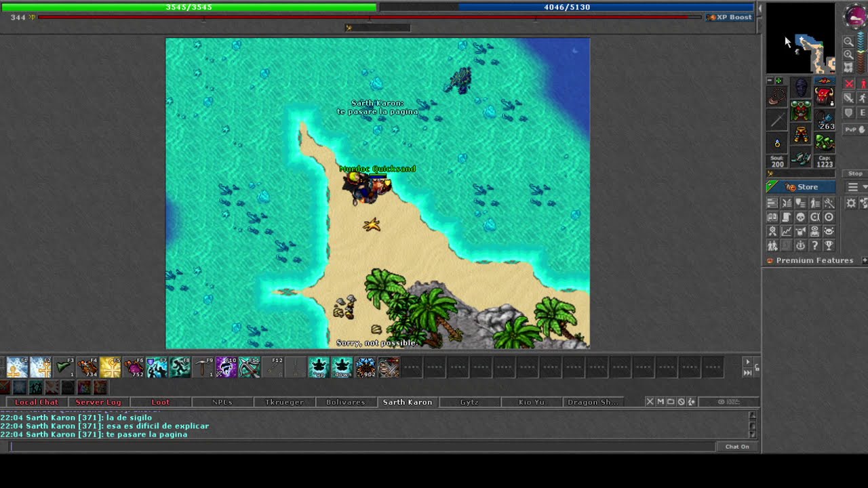Show server messages M button

coord(660,402)
